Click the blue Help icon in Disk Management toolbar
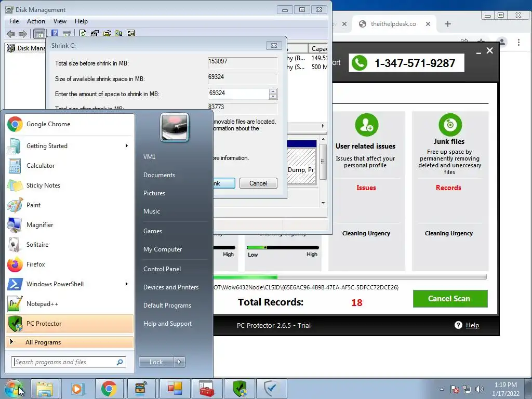The height and width of the screenshot is (399, 532). [55, 33]
